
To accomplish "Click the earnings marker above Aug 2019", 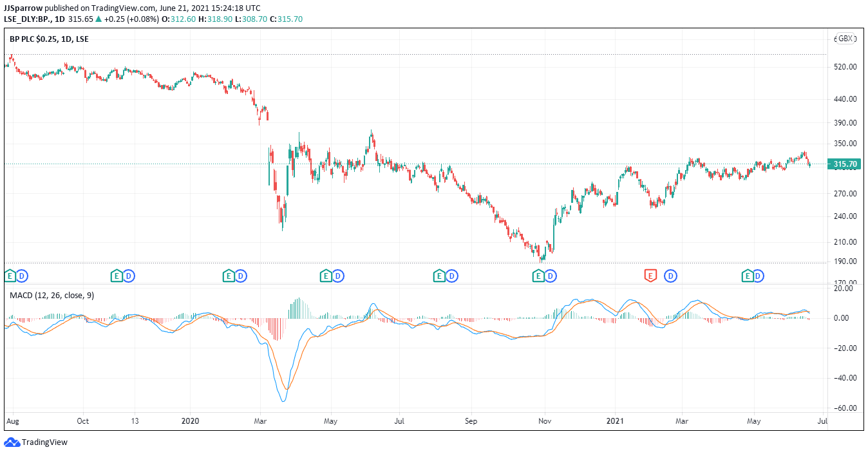I will point(10,276).
